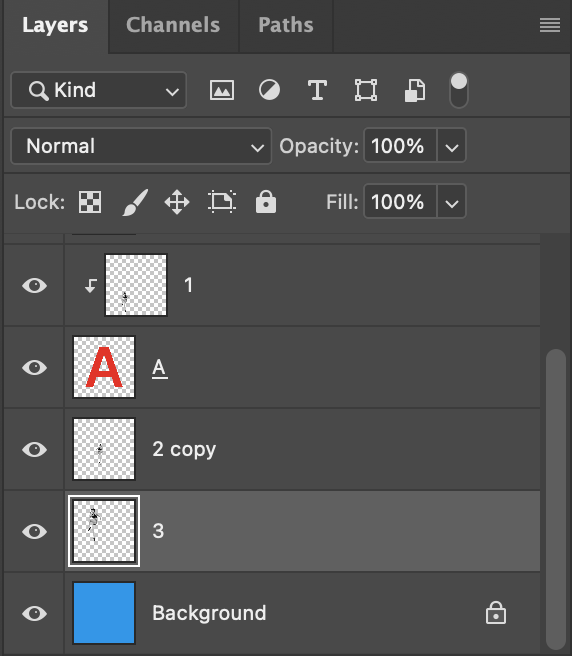The height and width of the screenshot is (656, 572).
Task: Open the Layers panel options menu
Action: tap(549, 25)
